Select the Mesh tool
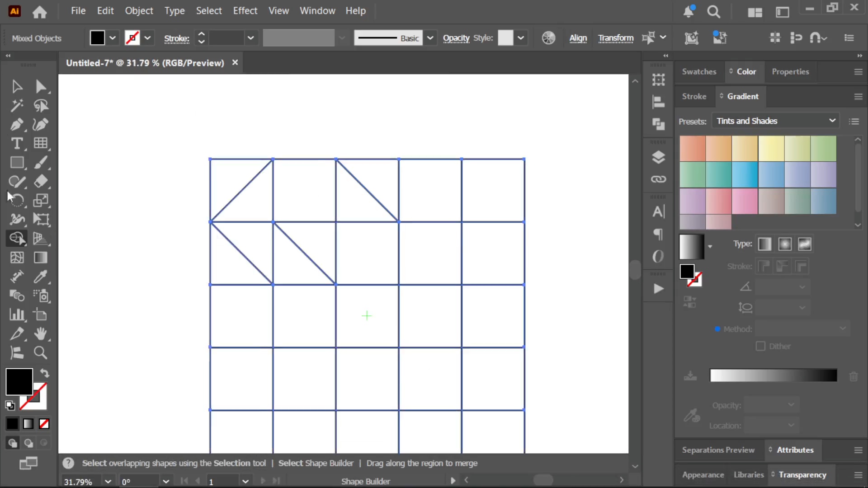 [17, 258]
